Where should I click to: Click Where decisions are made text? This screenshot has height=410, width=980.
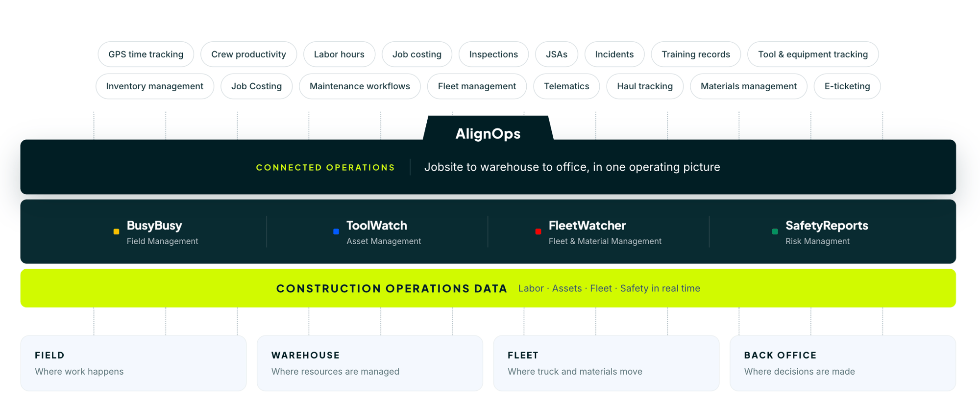tap(799, 372)
